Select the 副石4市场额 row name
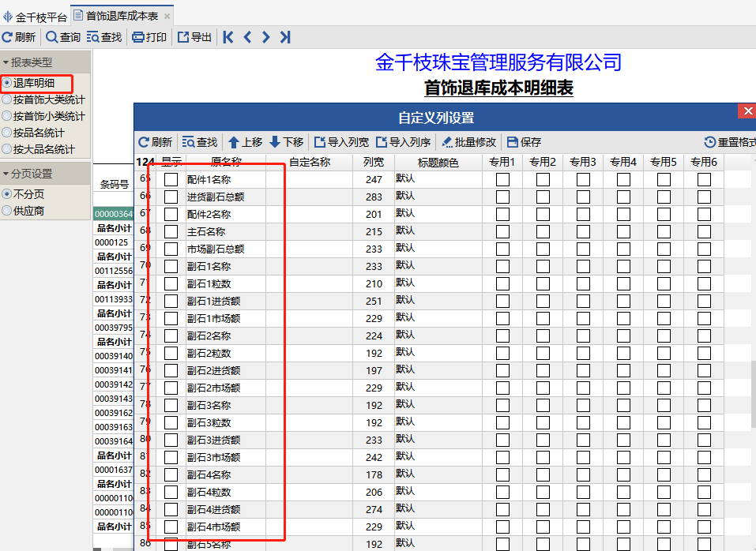Image resolution: width=756 pixels, height=551 pixels. (x=213, y=527)
